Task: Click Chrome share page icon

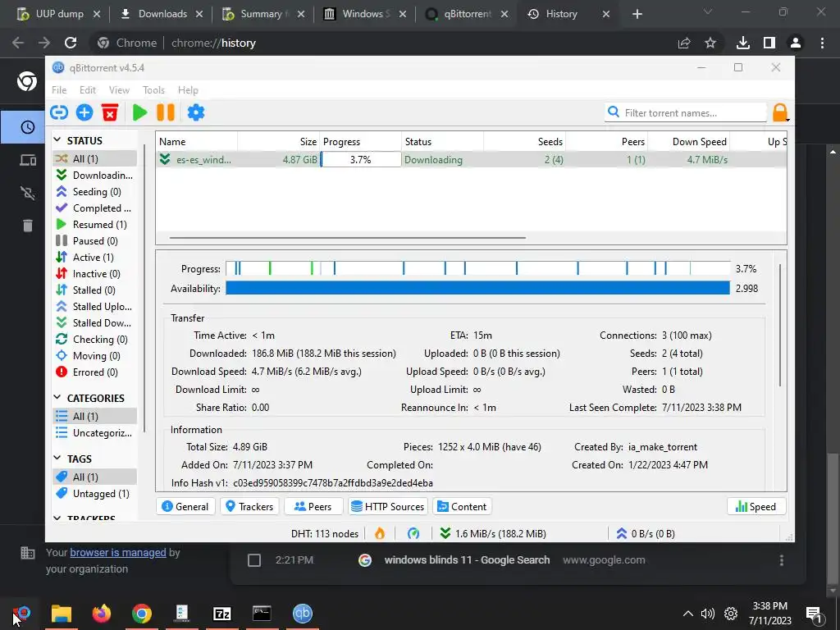Action: tap(684, 43)
